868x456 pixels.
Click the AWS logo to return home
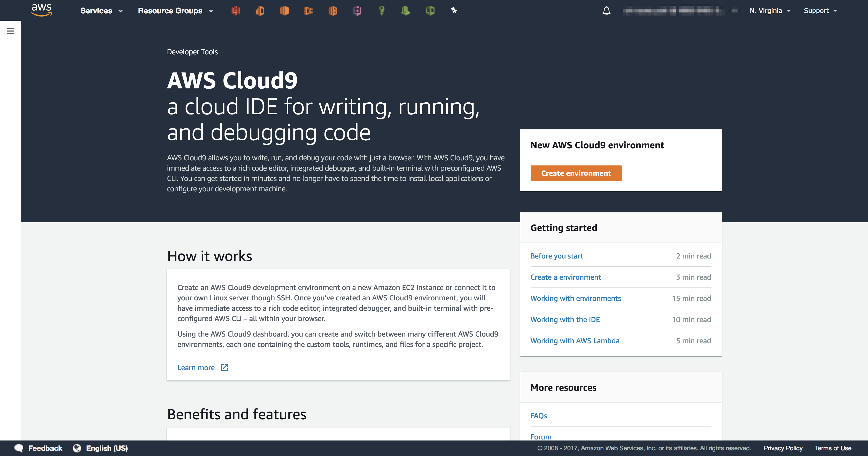(x=41, y=10)
